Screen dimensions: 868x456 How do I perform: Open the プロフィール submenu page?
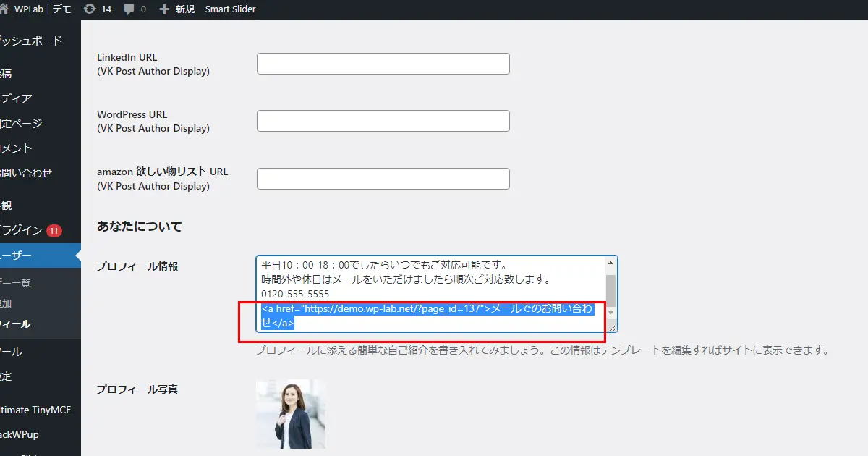point(22,324)
